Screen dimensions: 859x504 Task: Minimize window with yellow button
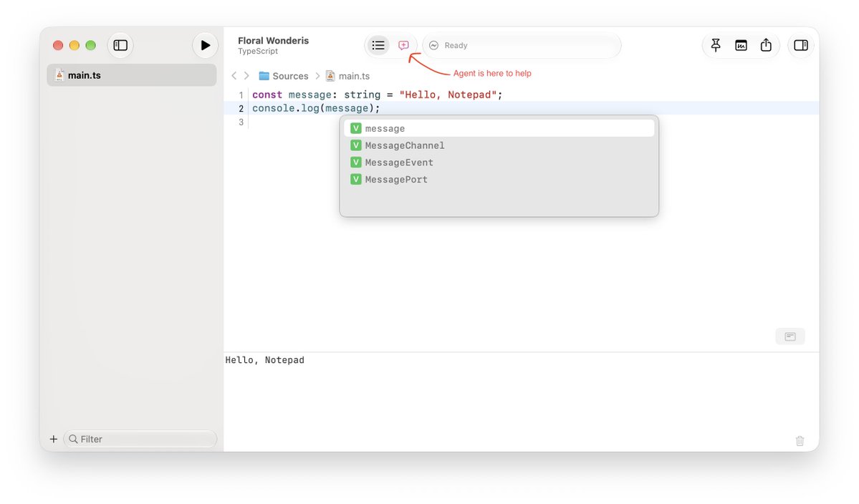[x=75, y=45]
